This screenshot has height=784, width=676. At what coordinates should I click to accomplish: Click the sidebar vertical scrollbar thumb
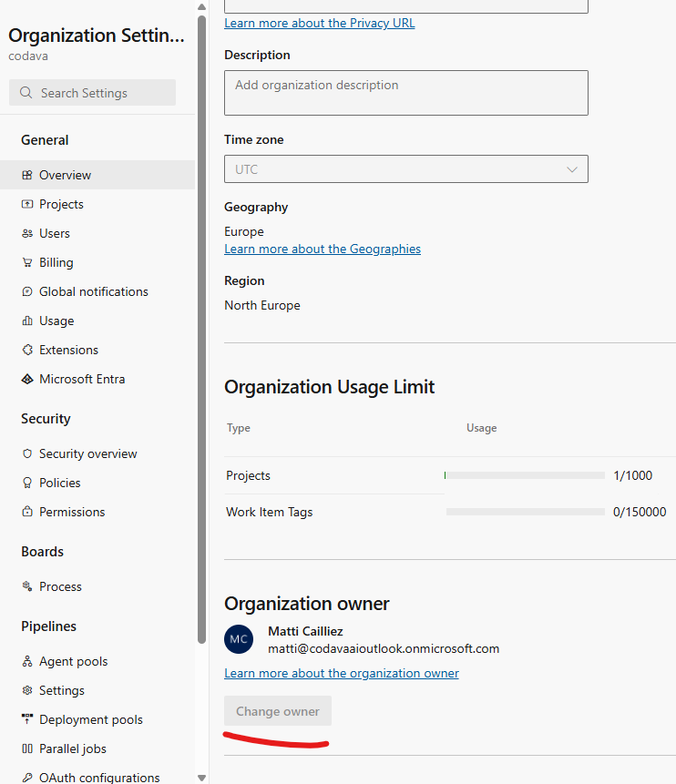201,329
